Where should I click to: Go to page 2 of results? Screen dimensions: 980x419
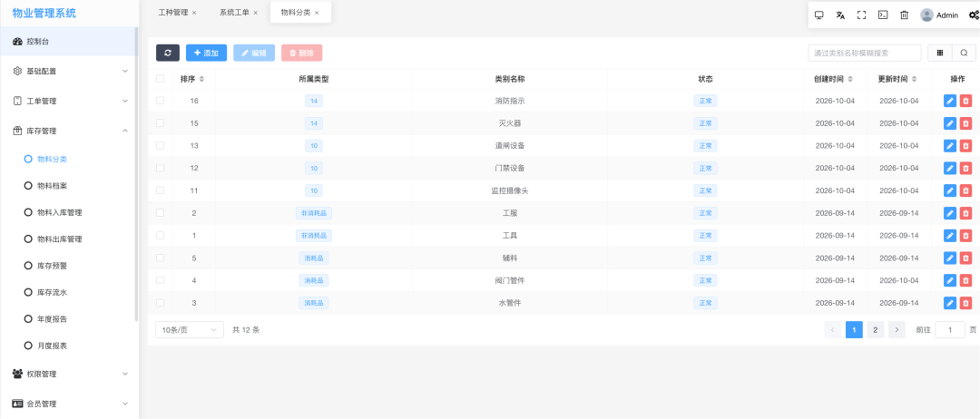(876, 330)
